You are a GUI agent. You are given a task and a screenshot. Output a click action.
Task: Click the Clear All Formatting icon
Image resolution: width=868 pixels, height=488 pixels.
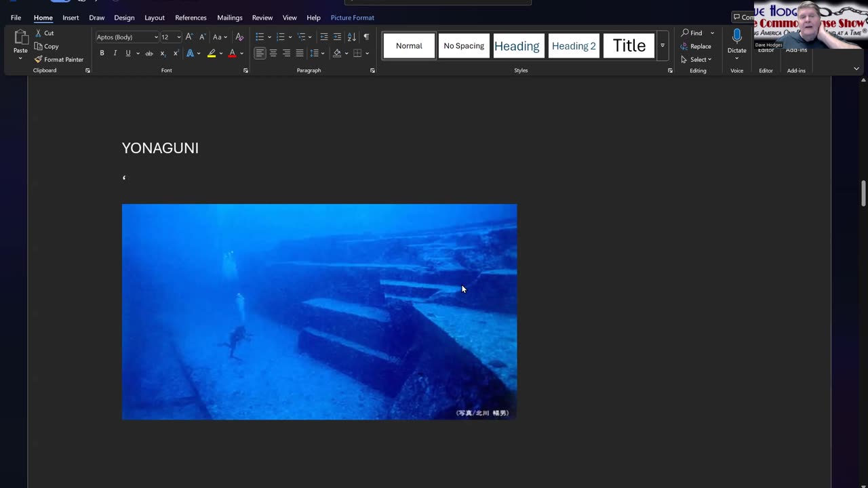click(x=239, y=37)
